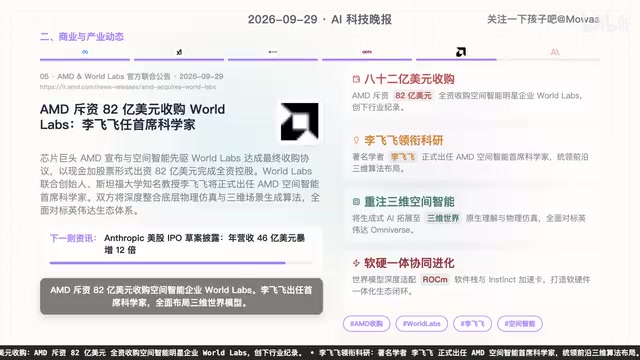
Task: Click the 李飞飞领衔科研 heading
Action: coord(404,140)
